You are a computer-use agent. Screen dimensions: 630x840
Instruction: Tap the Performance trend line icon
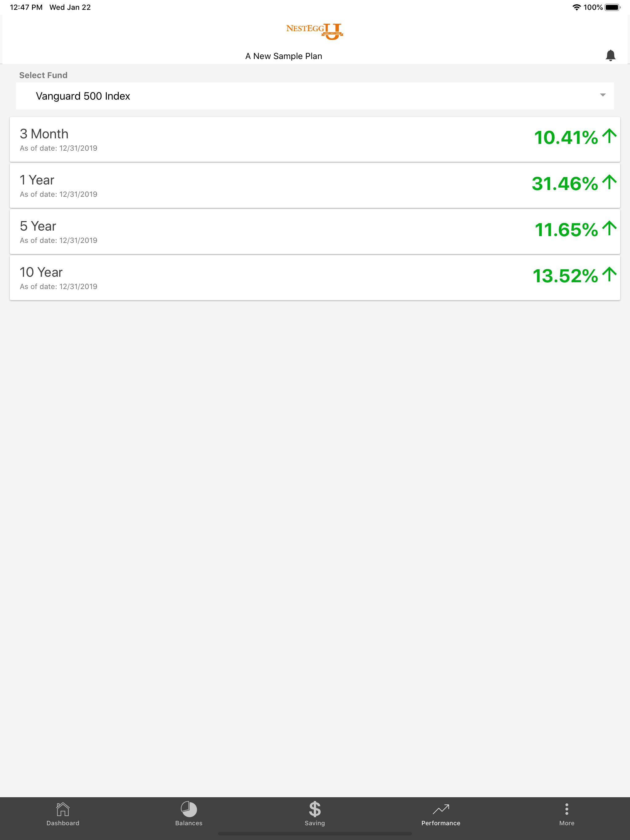coord(441,809)
